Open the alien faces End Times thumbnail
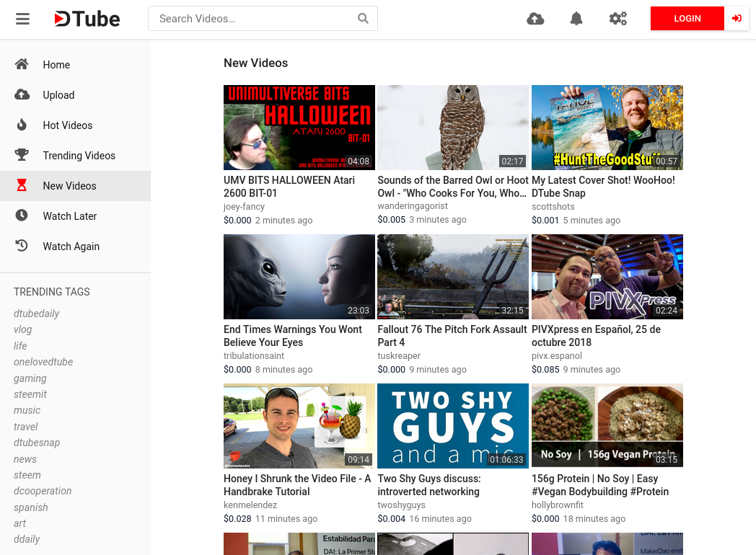756x555 pixels. pyautogui.click(x=299, y=277)
